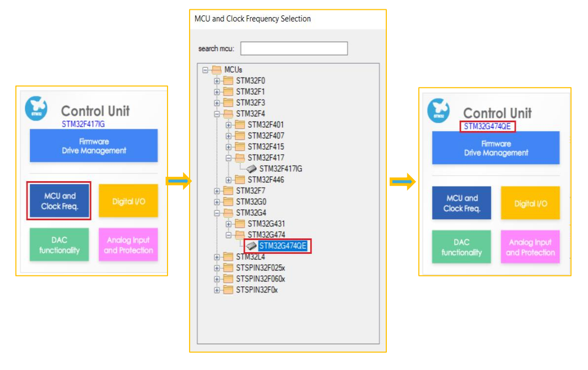Open Analog Input and Protection in left panel

(x=128, y=244)
